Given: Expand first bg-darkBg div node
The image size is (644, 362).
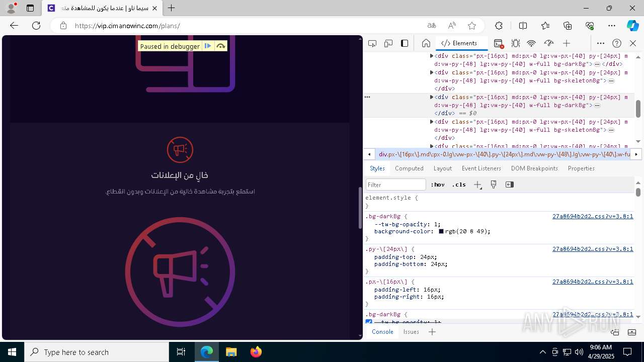Looking at the screenshot, I should click(x=432, y=56).
